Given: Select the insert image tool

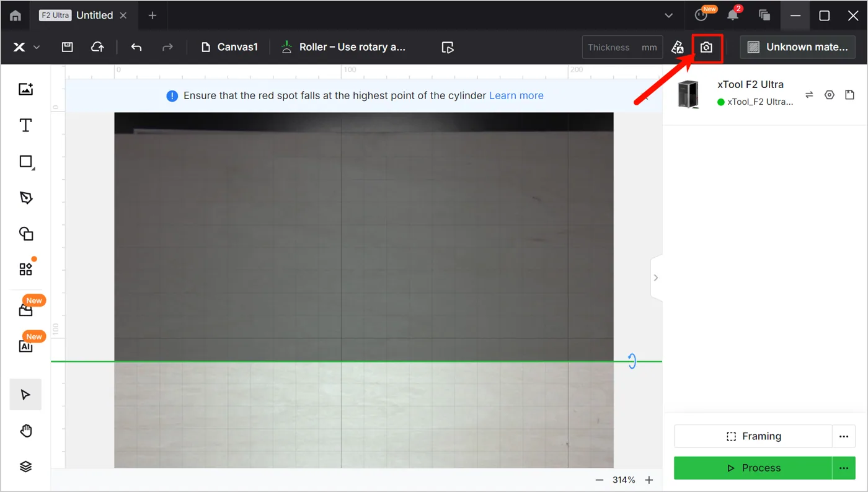Looking at the screenshot, I should 25,89.
